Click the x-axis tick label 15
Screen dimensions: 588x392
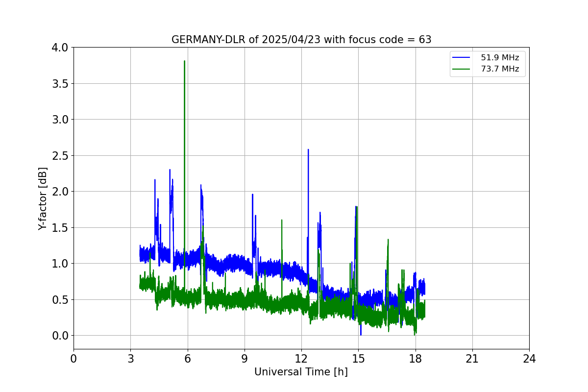click(x=358, y=359)
